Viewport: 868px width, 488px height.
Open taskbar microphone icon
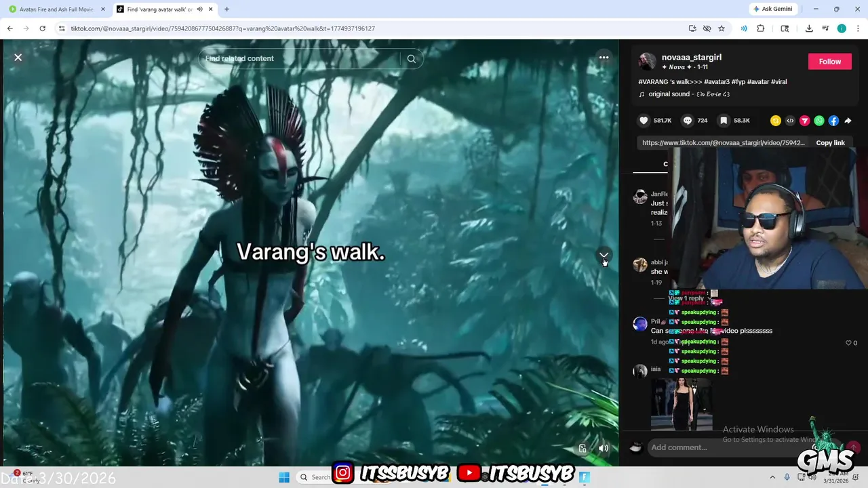787,477
